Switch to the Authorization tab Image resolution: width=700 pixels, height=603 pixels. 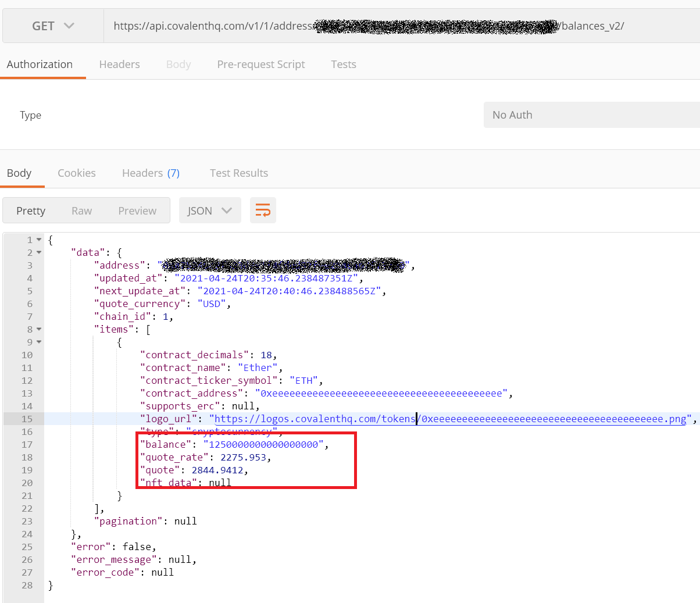click(x=40, y=65)
